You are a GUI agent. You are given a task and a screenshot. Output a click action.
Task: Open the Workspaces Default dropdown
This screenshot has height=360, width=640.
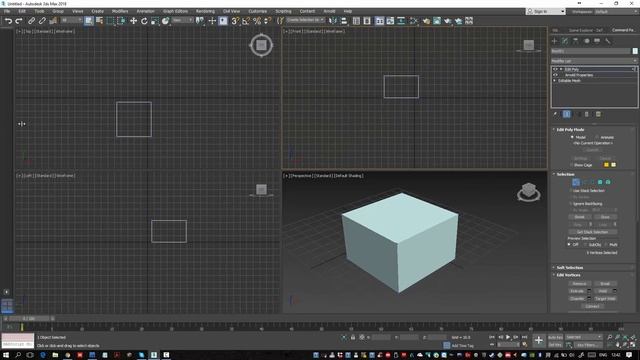(616, 11)
